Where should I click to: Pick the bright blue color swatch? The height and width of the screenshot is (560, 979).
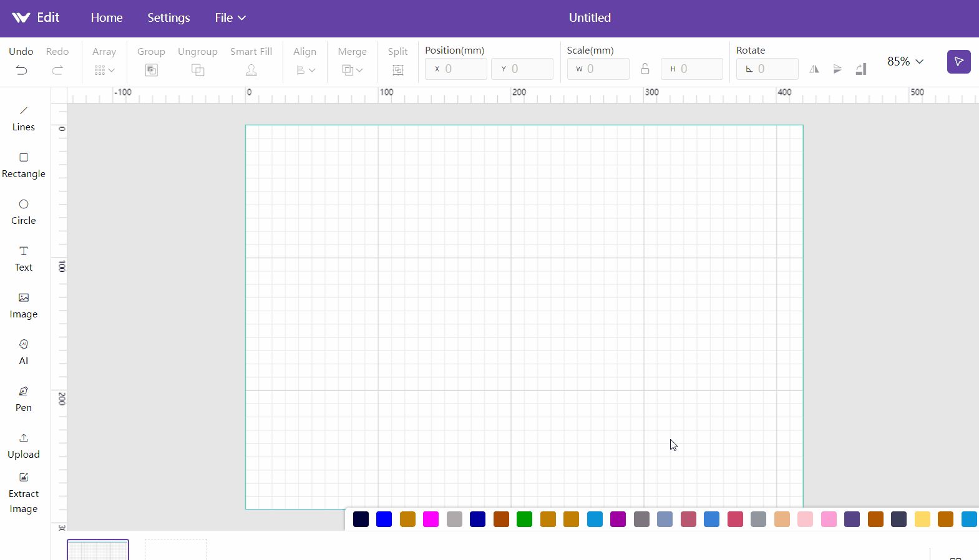(384, 519)
